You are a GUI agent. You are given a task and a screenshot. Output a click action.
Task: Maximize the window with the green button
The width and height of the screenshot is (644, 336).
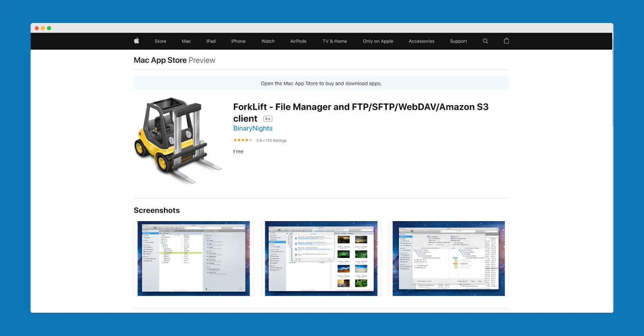[x=49, y=28]
